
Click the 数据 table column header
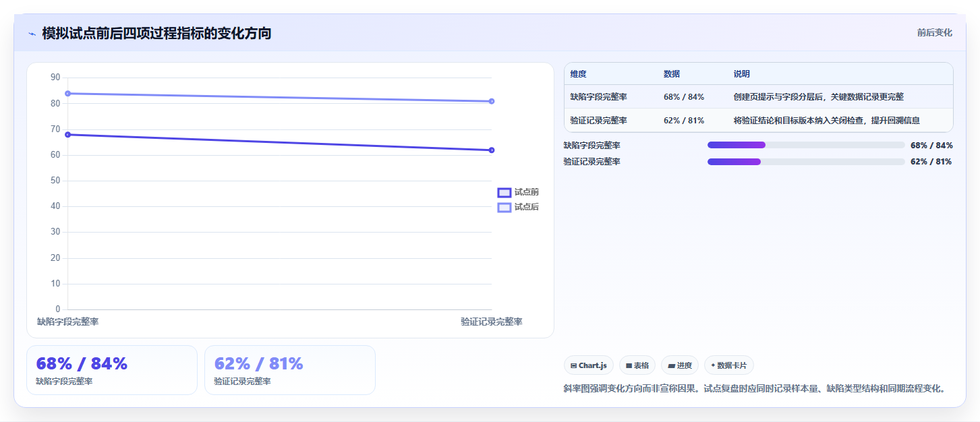(x=672, y=74)
